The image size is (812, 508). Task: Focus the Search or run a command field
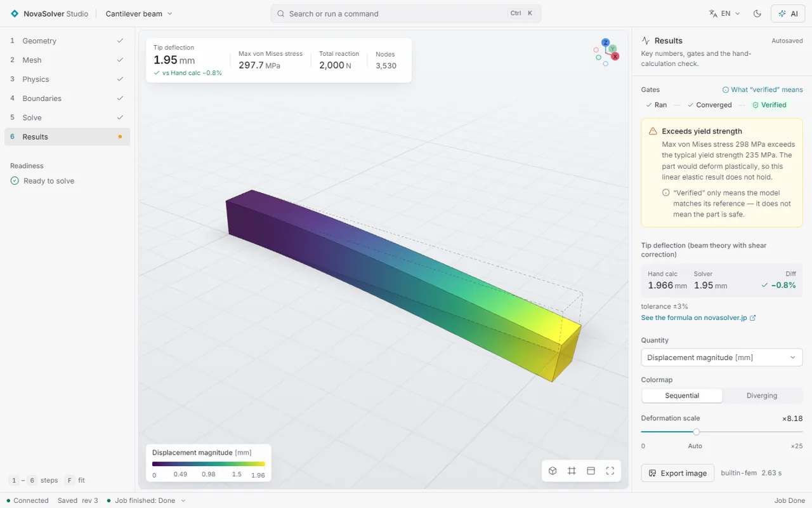click(x=406, y=13)
